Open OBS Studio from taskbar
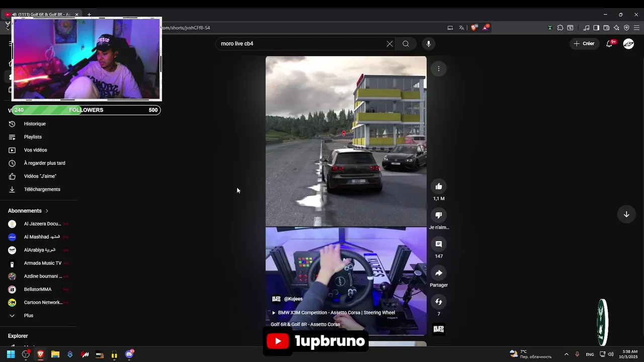Image resolution: width=644 pixels, height=362 pixels. [26, 354]
